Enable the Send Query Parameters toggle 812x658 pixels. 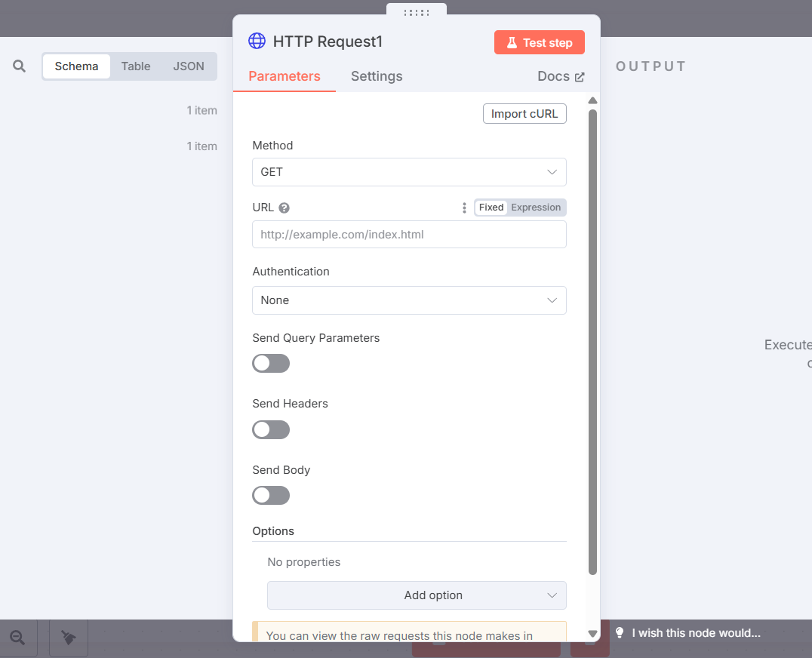[x=271, y=364]
